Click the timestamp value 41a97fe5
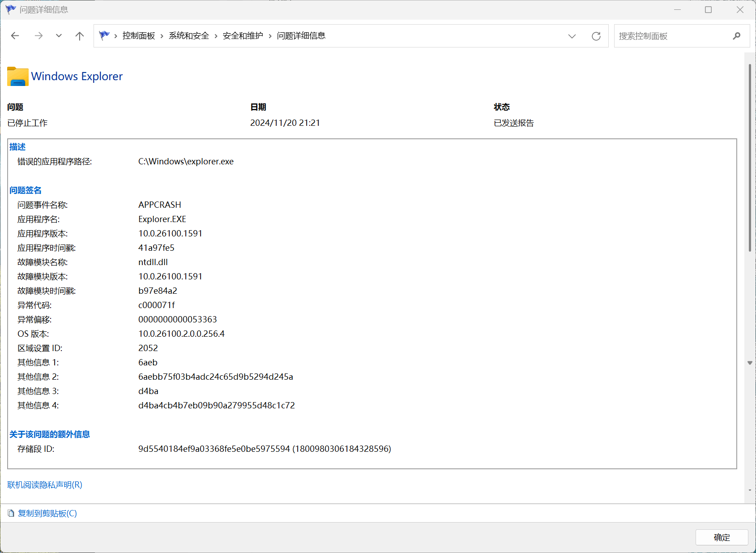756x553 pixels. [156, 248]
